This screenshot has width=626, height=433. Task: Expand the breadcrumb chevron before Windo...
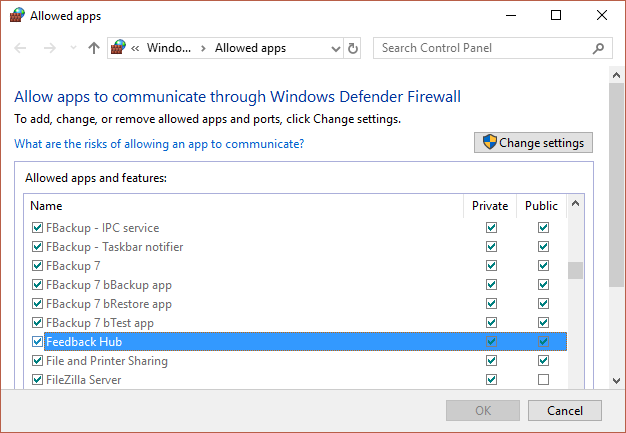tap(137, 48)
